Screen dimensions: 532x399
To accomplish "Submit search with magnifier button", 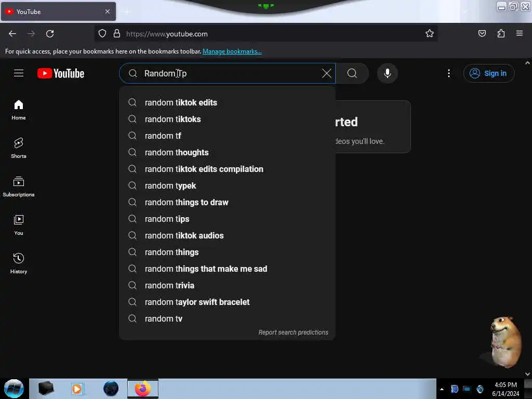I will pos(352,73).
